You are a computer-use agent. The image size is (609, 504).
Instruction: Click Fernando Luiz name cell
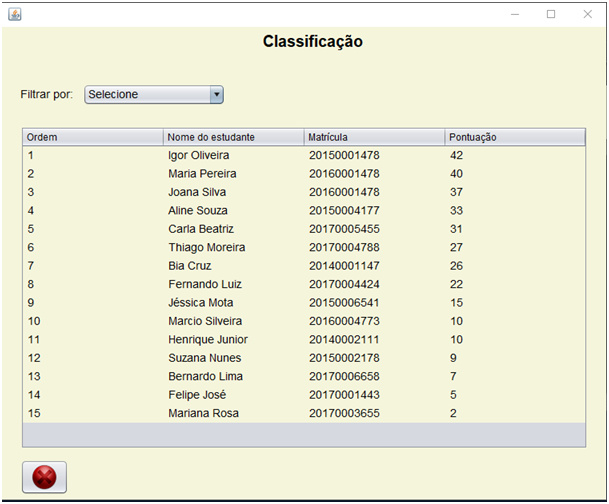205,284
